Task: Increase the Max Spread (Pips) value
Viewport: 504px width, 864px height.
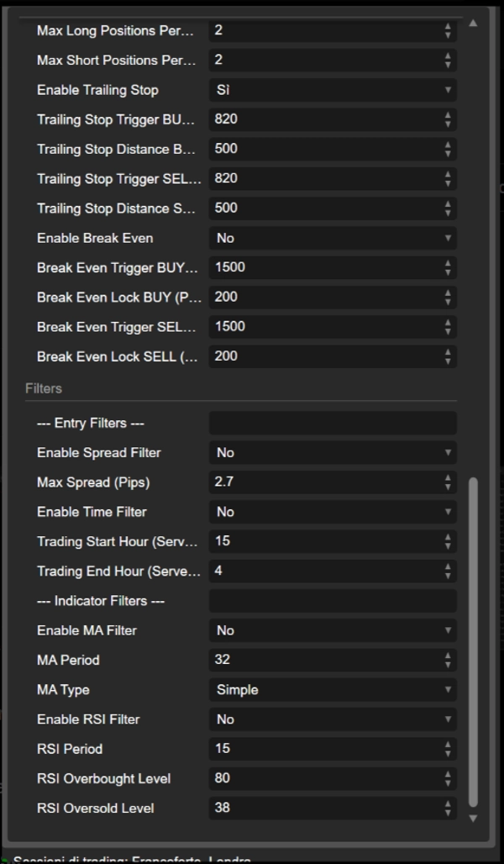Action: (x=448, y=479)
